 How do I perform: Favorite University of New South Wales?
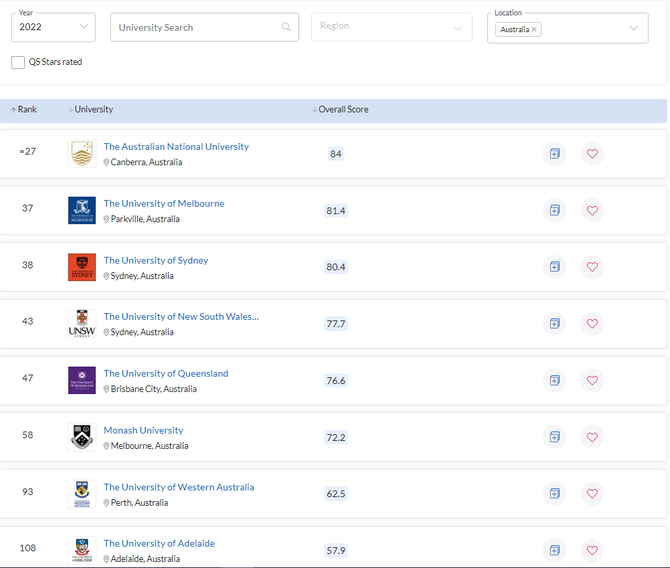(592, 324)
